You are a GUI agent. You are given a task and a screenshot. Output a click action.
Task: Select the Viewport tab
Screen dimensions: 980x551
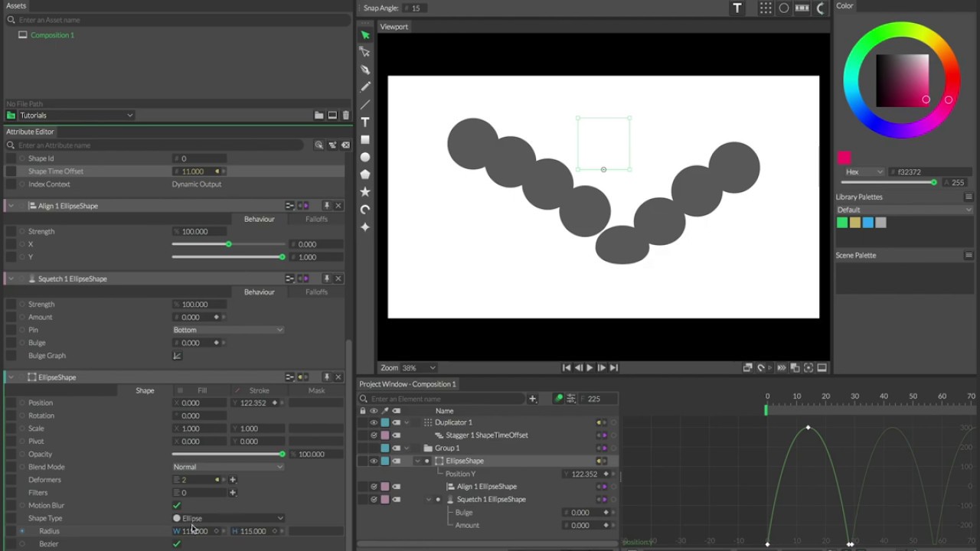point(394,27)
